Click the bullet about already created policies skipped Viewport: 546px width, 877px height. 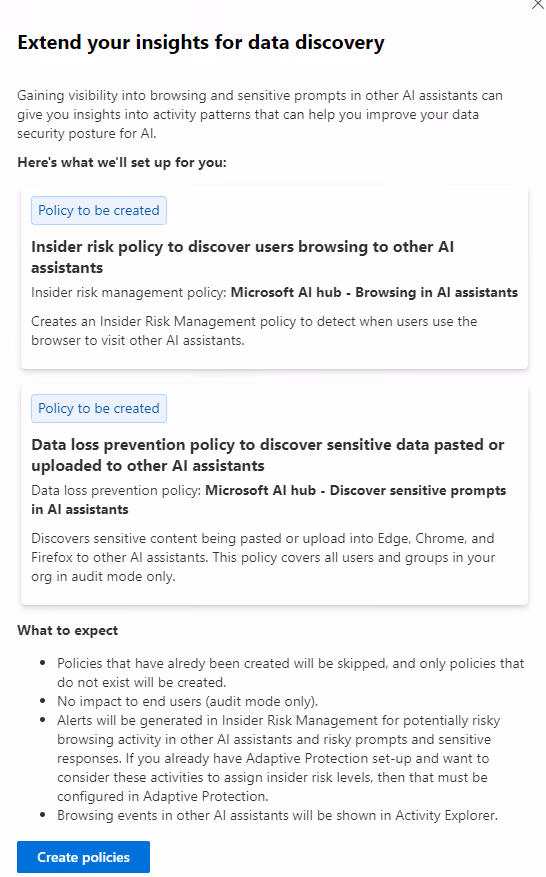tap(290, 673)
